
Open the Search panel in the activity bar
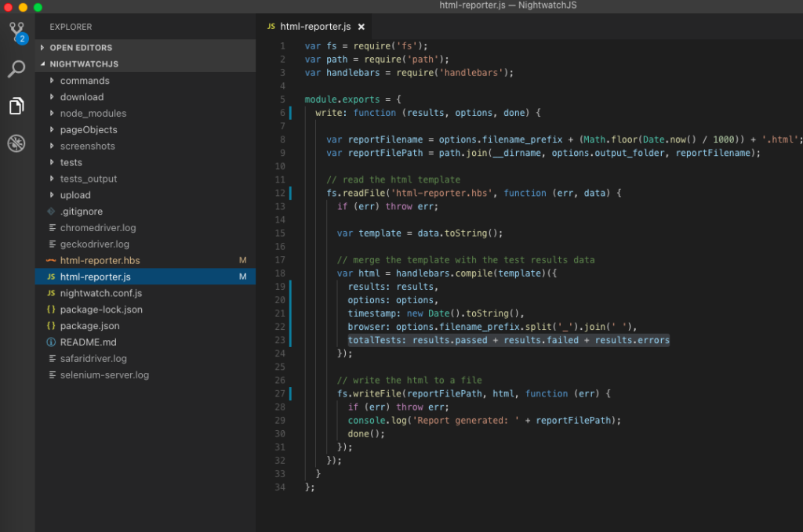click(x=16, y=68)
